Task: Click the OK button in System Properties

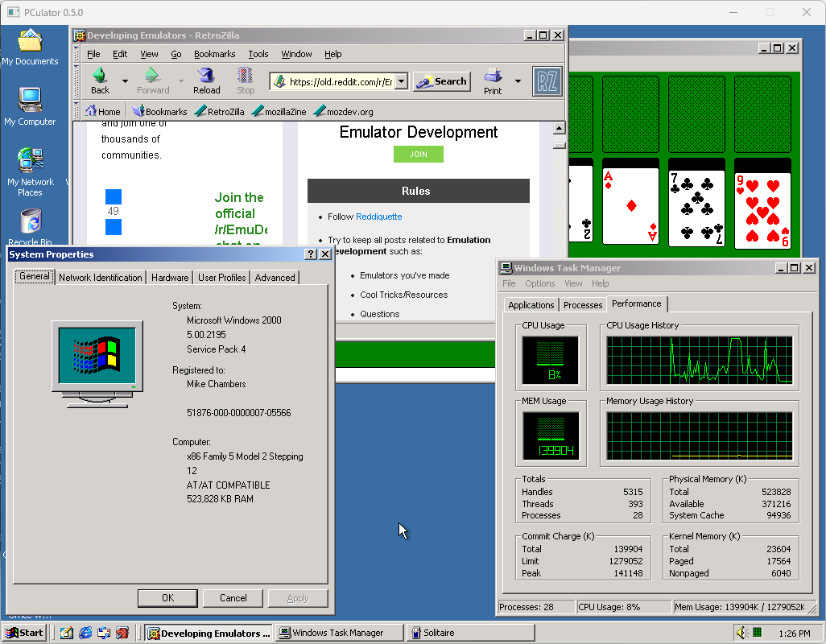Action: pos(167,598)
